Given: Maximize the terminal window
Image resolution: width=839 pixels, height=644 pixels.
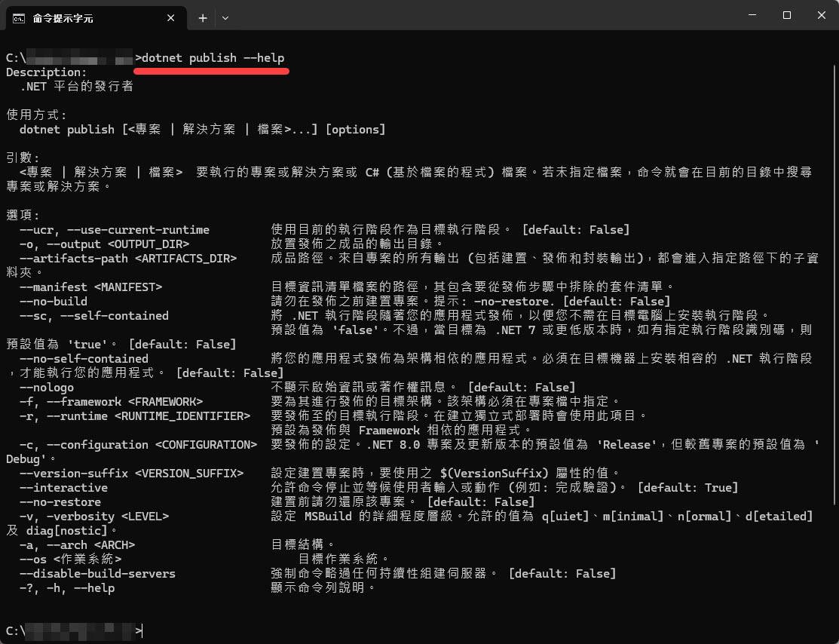Looking at the screenshot, I should coord(786,15).
